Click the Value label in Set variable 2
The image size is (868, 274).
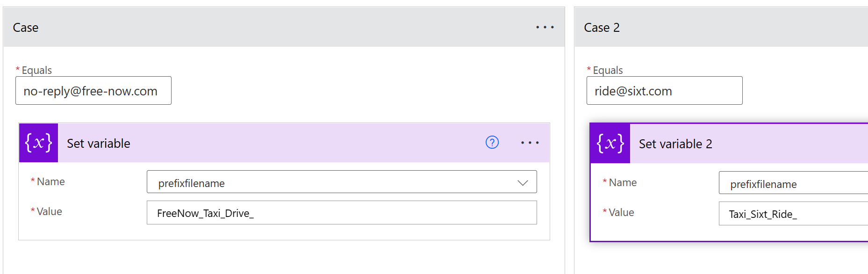click(x=621, y=212)
